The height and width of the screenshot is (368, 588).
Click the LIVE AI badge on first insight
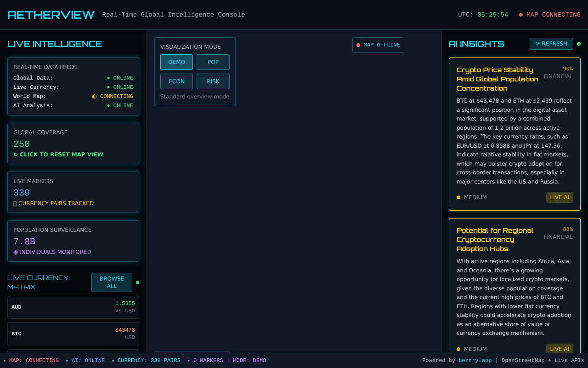[x=560, y=197]
